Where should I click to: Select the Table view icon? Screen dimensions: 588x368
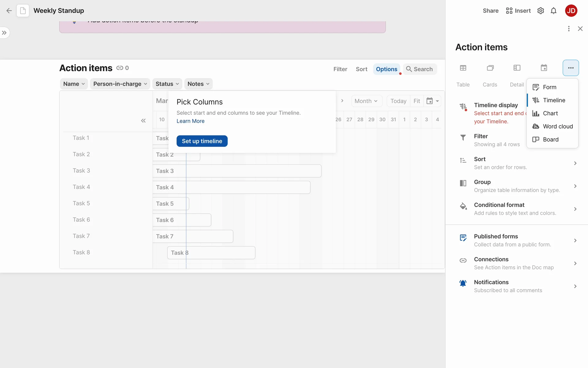pos(463,68)
